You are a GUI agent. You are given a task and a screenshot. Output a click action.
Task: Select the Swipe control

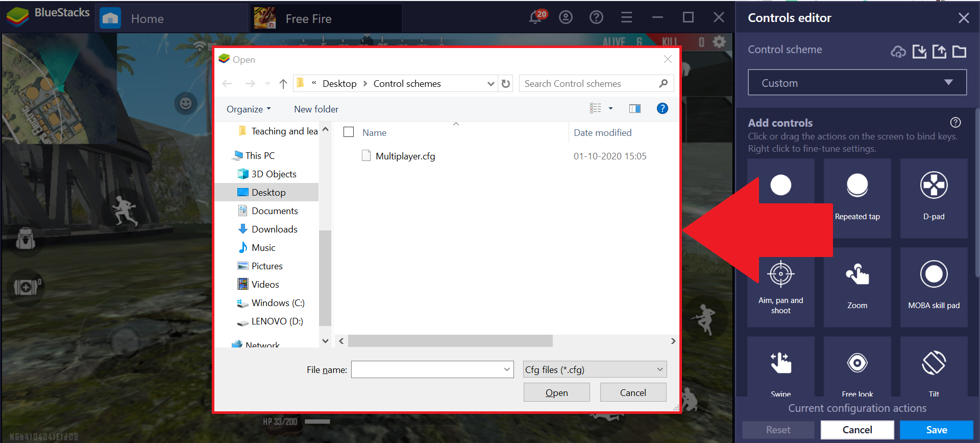click(781, 367)
